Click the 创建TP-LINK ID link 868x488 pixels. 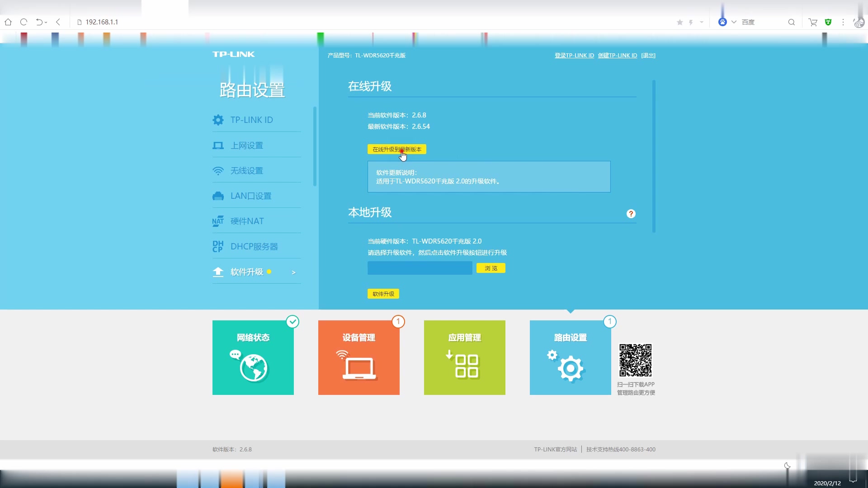click(x=618, y=55)
